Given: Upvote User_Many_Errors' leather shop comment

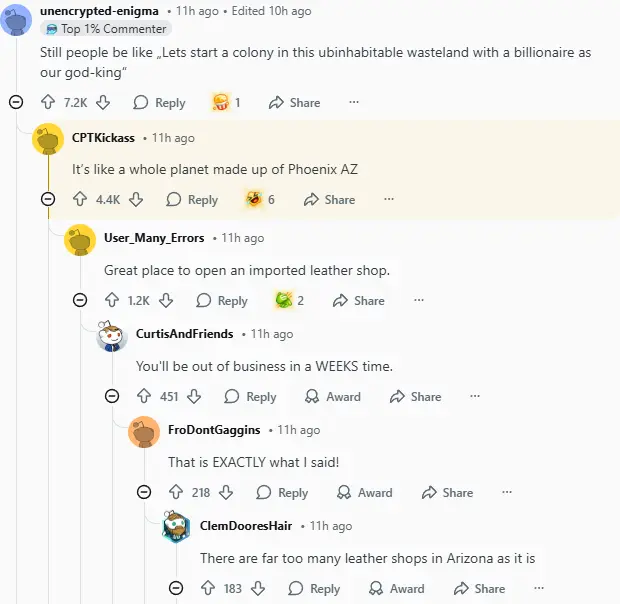Looking at the screenshot, I should tap(112, 300).
